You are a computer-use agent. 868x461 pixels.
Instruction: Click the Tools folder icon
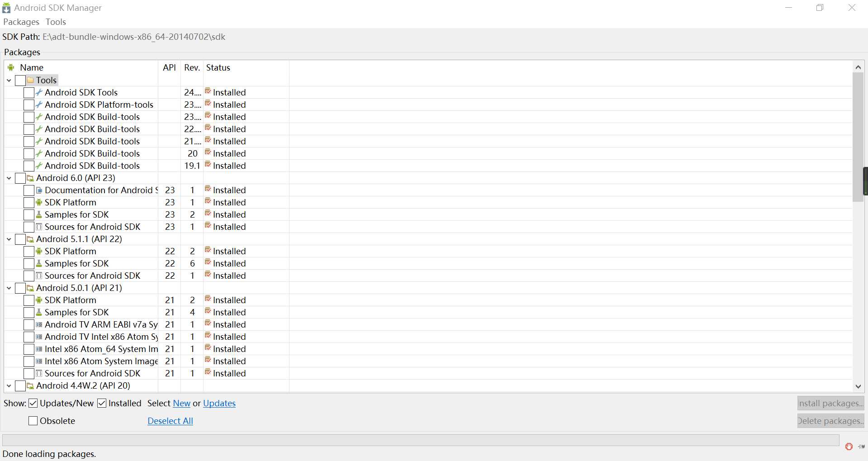pyautogui.click(x=30, y=80)
